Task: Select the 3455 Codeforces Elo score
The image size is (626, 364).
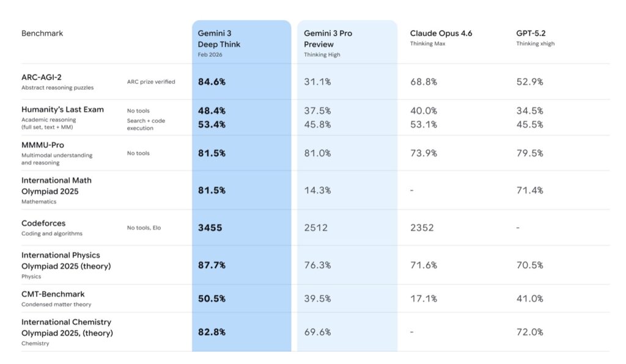Action: (210, 228)
